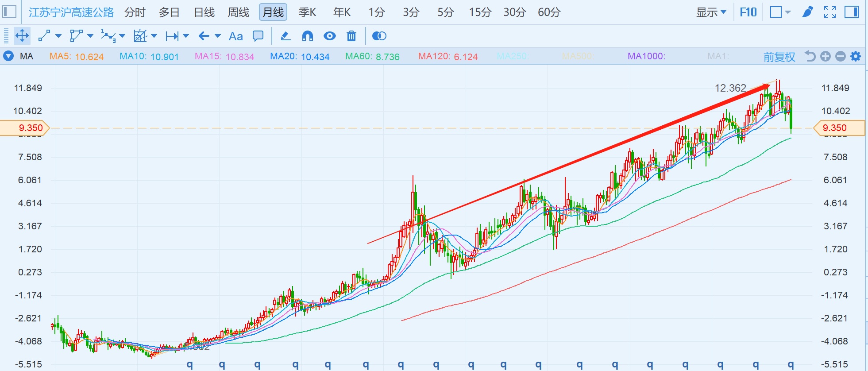
Task: Switch to the 周线 weekly chart tab
Action: pyautogui.click(x=238, y=12)
